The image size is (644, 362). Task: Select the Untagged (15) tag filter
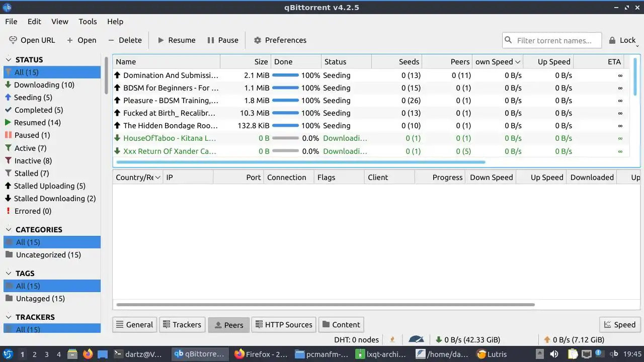52,299
